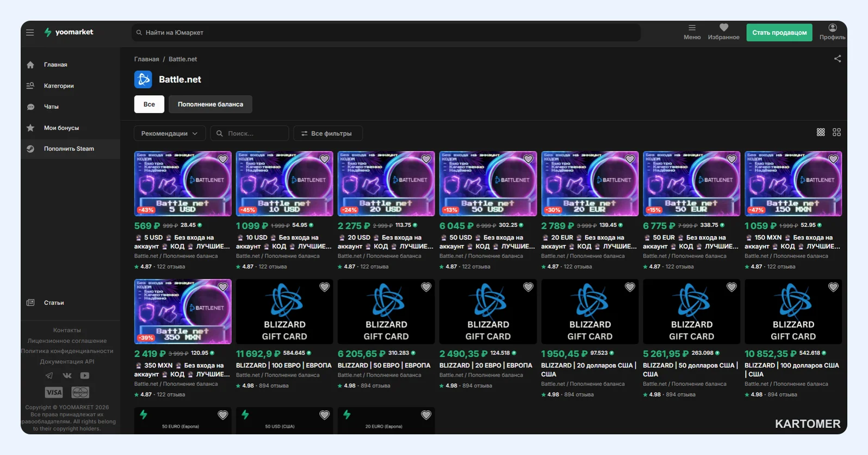
Task: Click the Контакты link in sidebar footer
Action: [x=67, y=330]
